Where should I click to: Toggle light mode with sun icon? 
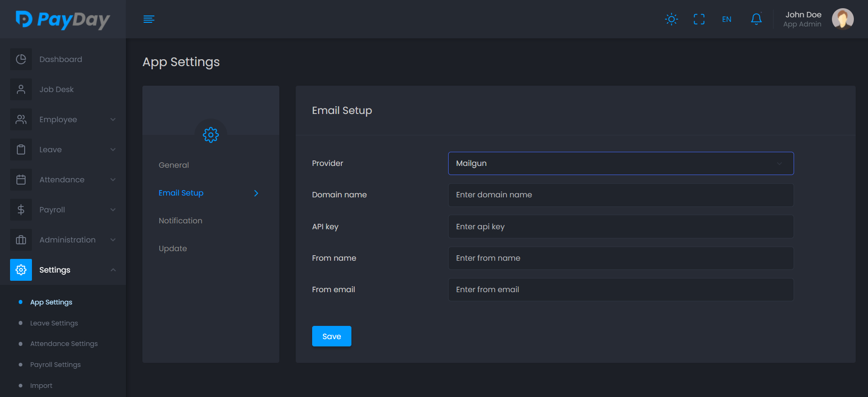tap(671, 19)
